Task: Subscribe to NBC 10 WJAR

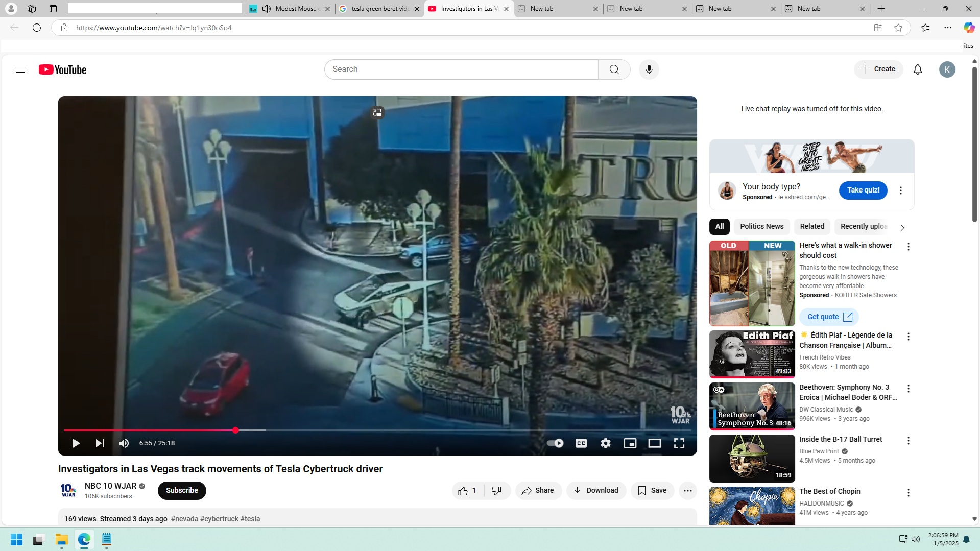Action: (182, 491)
